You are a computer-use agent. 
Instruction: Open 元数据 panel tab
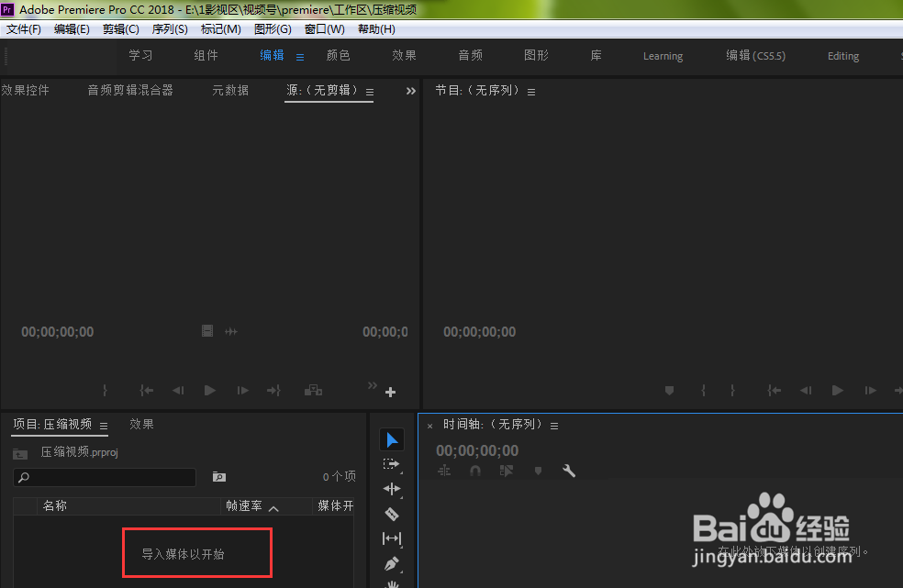tap(230, 90)
